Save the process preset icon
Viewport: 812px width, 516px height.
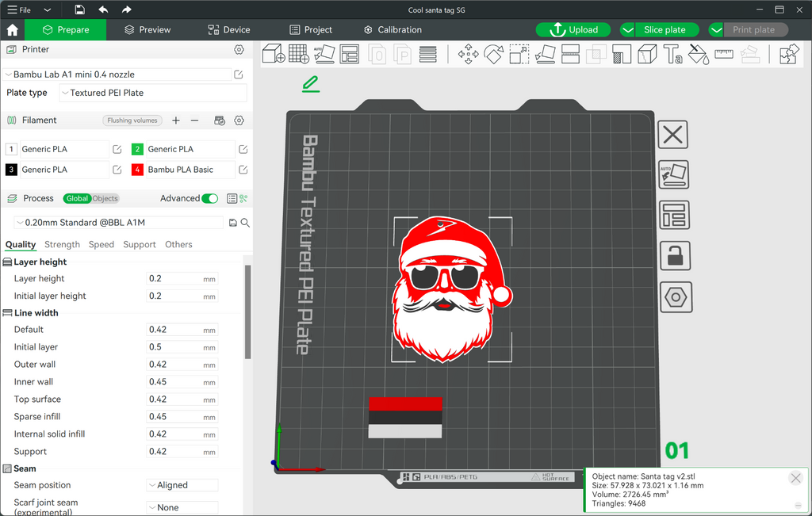tap(233, 223)
